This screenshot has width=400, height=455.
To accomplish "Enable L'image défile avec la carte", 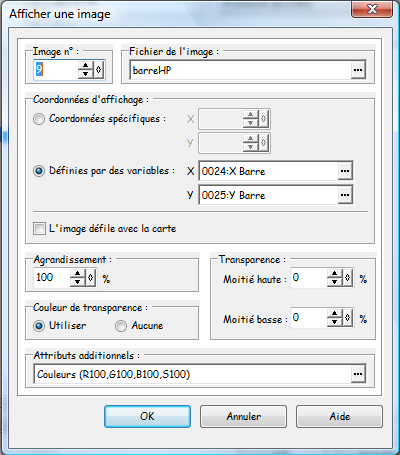I will point(39,229).
